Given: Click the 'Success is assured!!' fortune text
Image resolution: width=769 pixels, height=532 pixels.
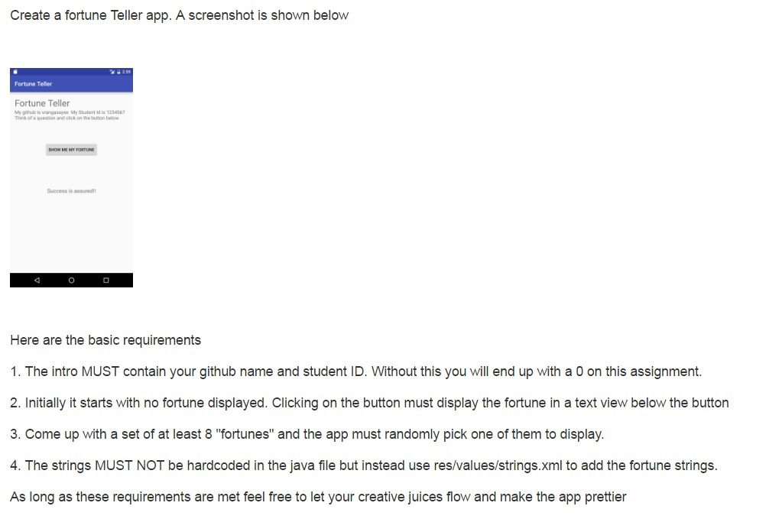Looking at the screenshot, I should (72, 191).
